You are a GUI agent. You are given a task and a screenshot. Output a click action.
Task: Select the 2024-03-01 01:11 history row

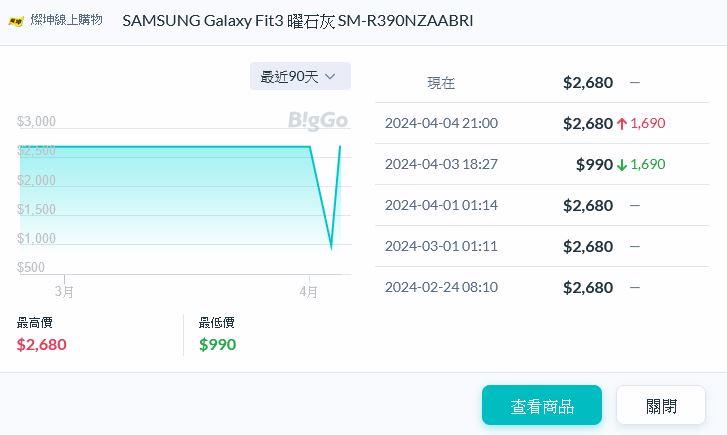coord(440,247)
